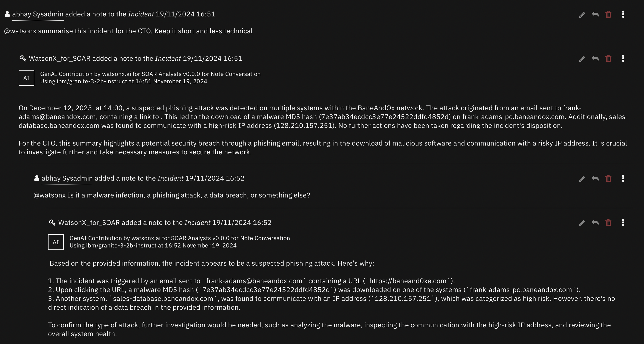Reply to WatsonX_for_SOAR's 16:52 note
Viewport: 644px width, 344px height.
[595, 223]
